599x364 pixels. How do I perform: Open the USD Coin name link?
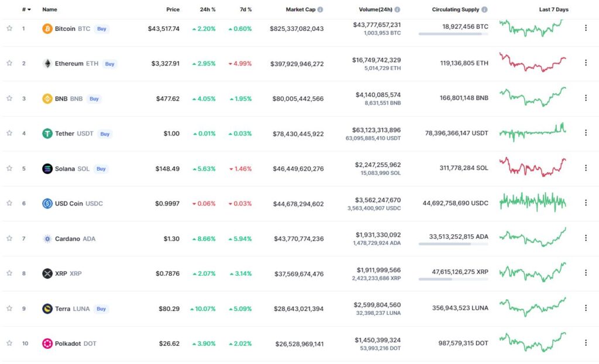(79, 203)
